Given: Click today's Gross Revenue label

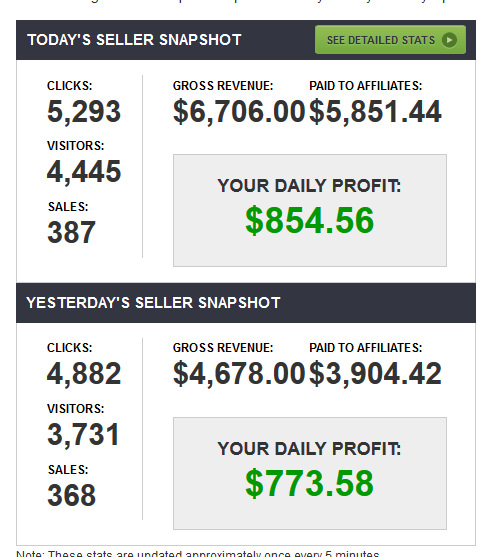Looking at the screenshot, I should point(223,86).
